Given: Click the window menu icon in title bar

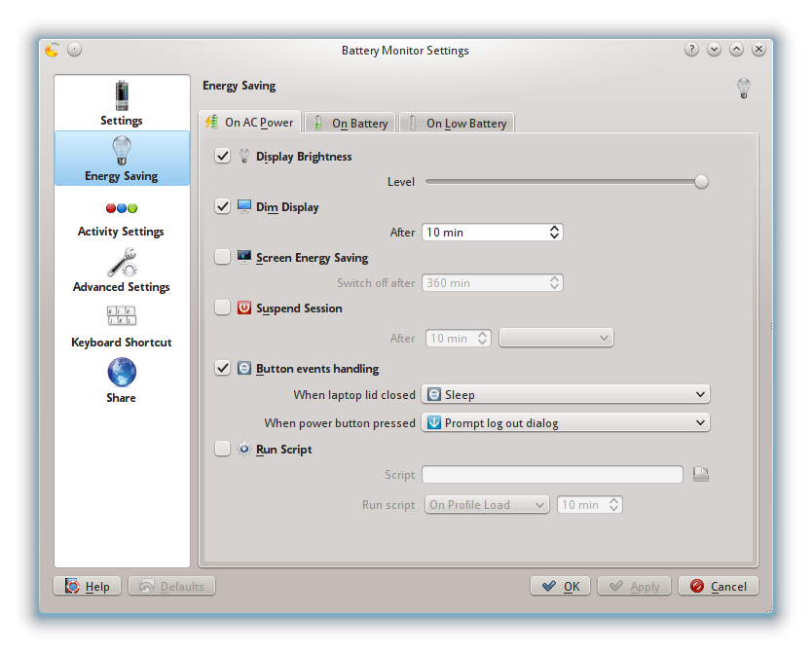Looking at the screenshot, I should coord(52,50).
